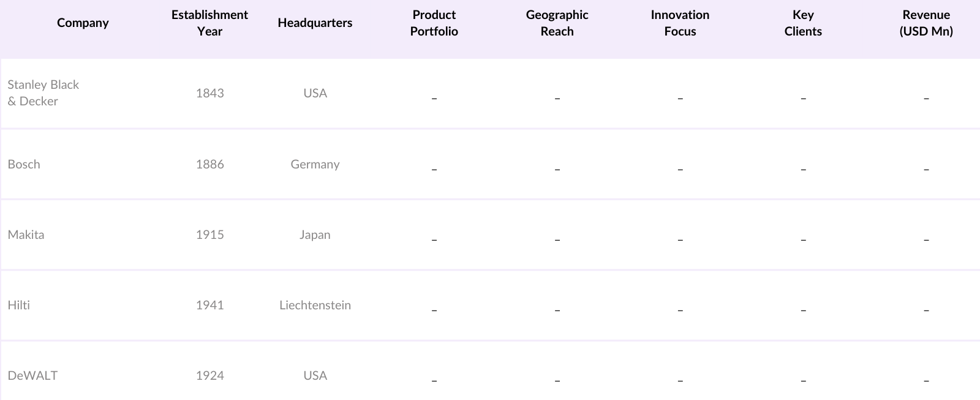
Task: Select the 1886 establishment year cell
Action: pyautogui.click(x=209, y=164)
